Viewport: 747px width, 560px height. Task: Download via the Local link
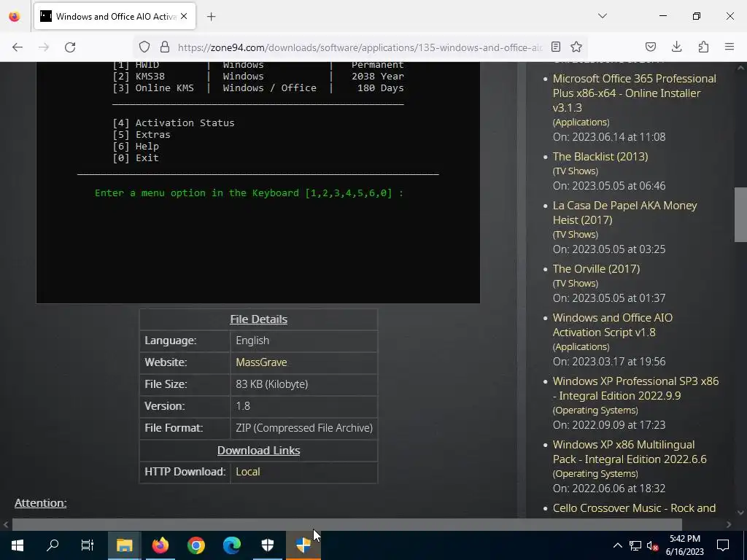tap(248, 472)
